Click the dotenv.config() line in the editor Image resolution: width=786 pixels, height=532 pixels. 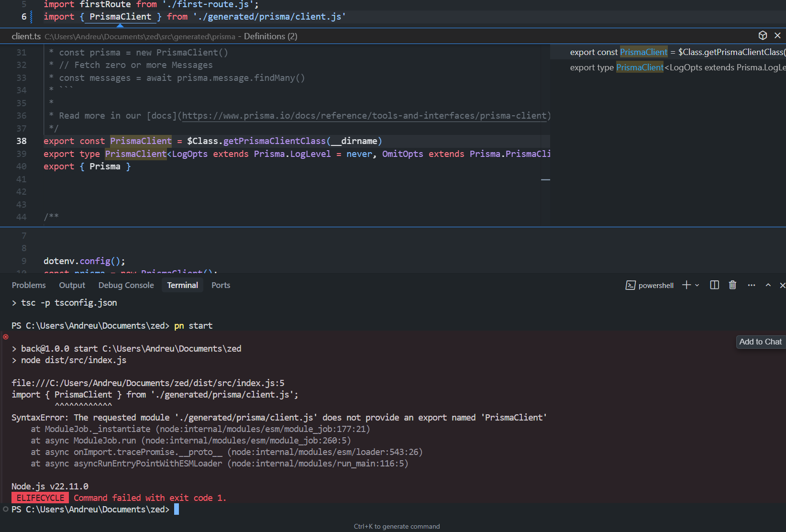click(84, 261)
